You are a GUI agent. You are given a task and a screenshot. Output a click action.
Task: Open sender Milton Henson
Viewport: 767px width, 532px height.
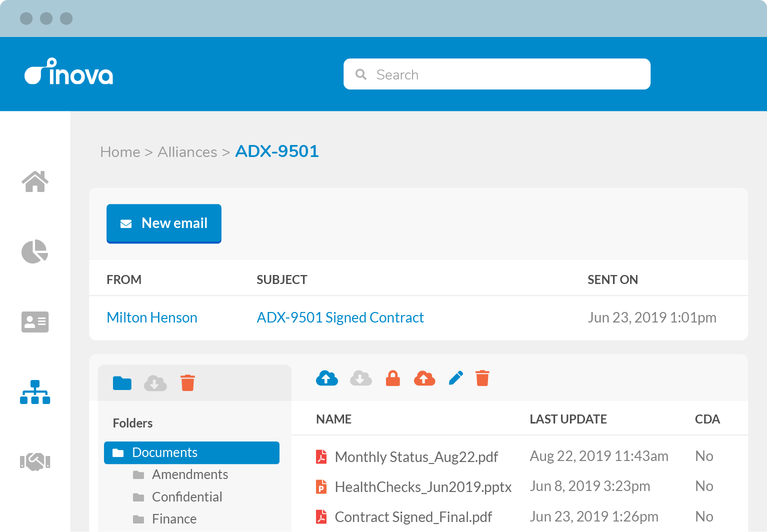coord(152,317)
